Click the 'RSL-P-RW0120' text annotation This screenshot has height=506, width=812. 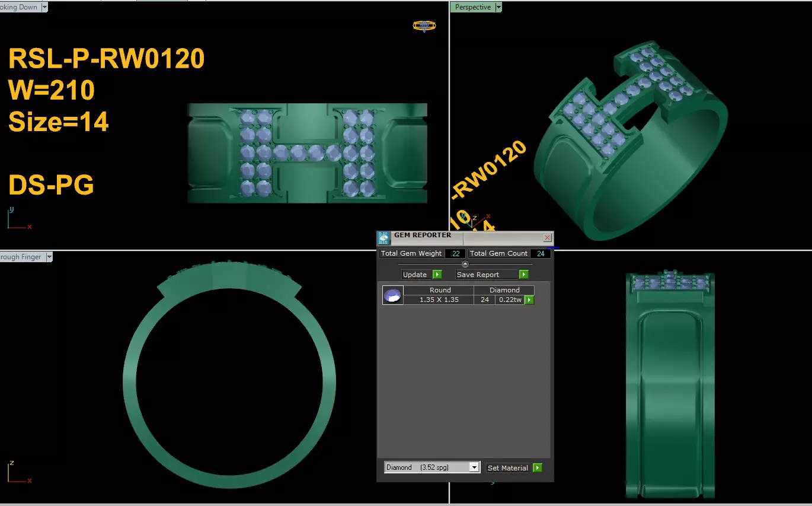pos(107,59)
